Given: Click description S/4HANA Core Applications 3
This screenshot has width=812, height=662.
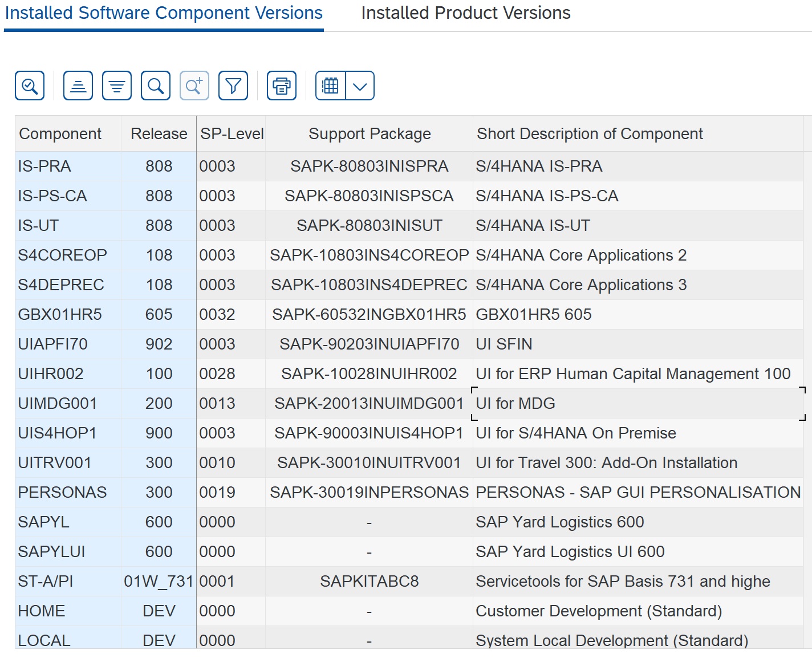Looking at the screenshot, I should (638, 285).
